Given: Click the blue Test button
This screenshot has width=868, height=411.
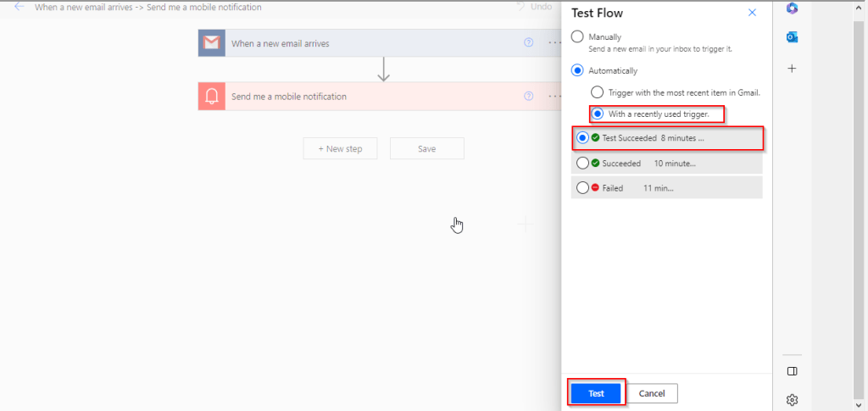Looking at the screenshot, I should pyautogui.click(x=596, y=393).
